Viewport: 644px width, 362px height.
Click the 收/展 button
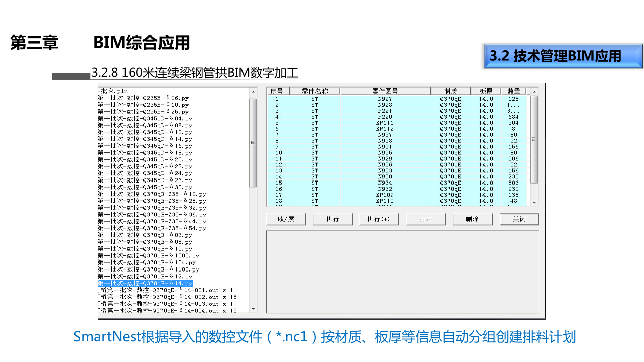pyautogui.click(x=286, y=219)
